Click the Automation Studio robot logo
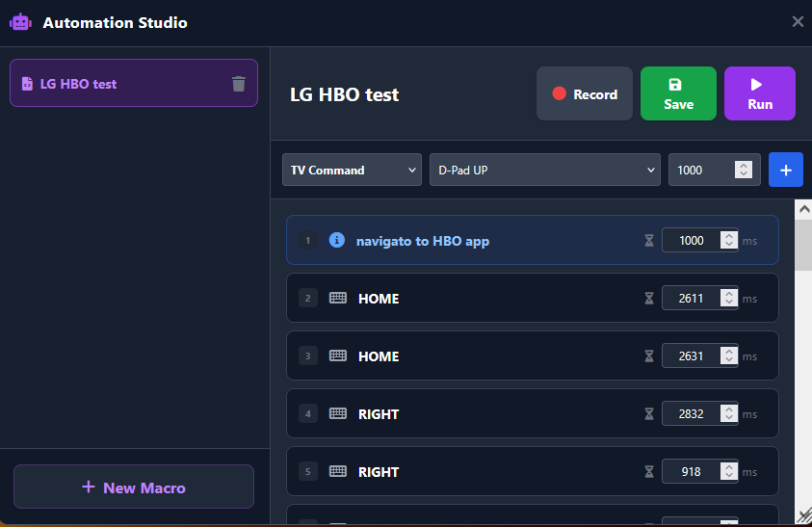Image resolution: width=812 pixels, height=527 pixels. [x=21, y=22]
